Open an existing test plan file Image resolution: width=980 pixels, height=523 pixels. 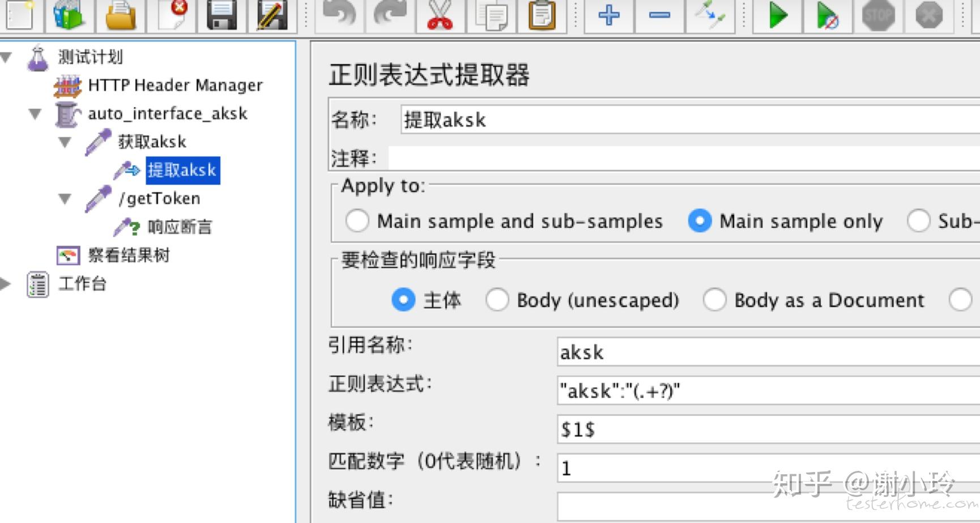tap(121, 17)
